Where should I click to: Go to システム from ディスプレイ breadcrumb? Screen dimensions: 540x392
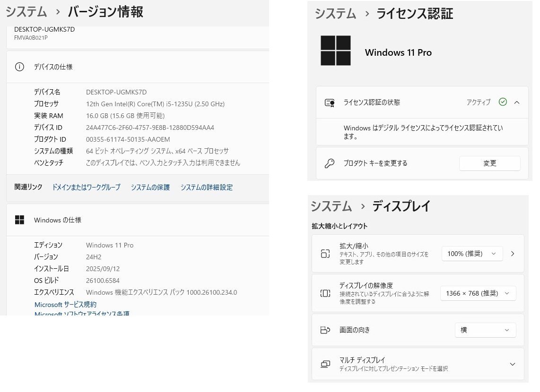coord(331,206)
